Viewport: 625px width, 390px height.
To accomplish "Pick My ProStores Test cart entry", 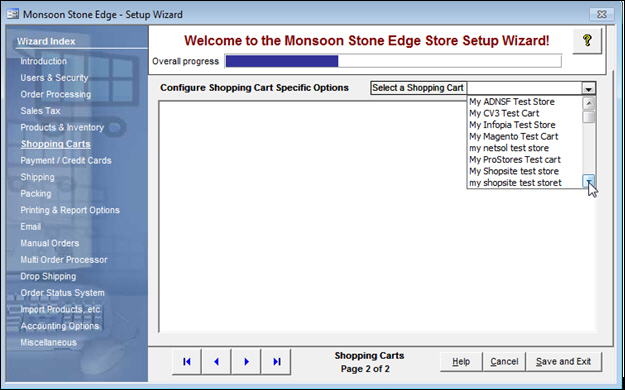I will (x=515, y=160).
